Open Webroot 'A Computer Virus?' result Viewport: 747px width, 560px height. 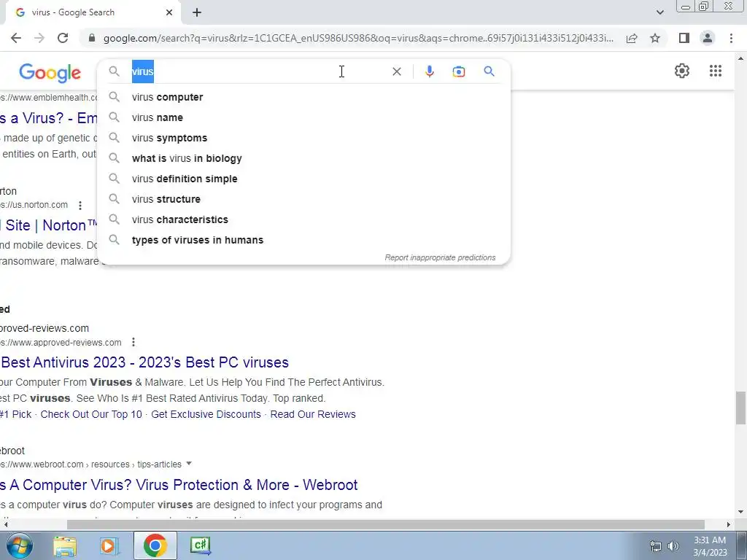tap(179, 485)
